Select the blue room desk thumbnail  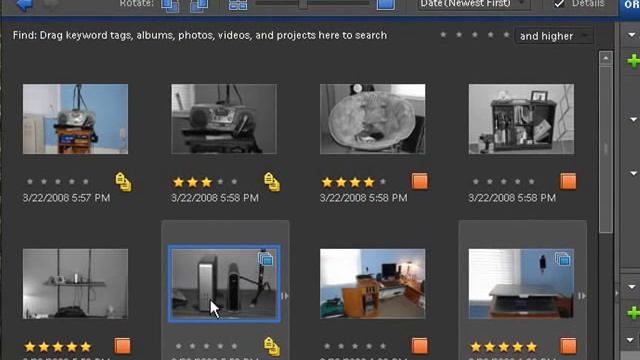373,284
